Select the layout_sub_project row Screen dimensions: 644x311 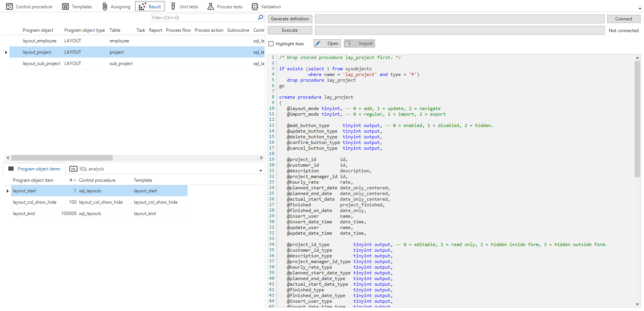pos(41,63)
